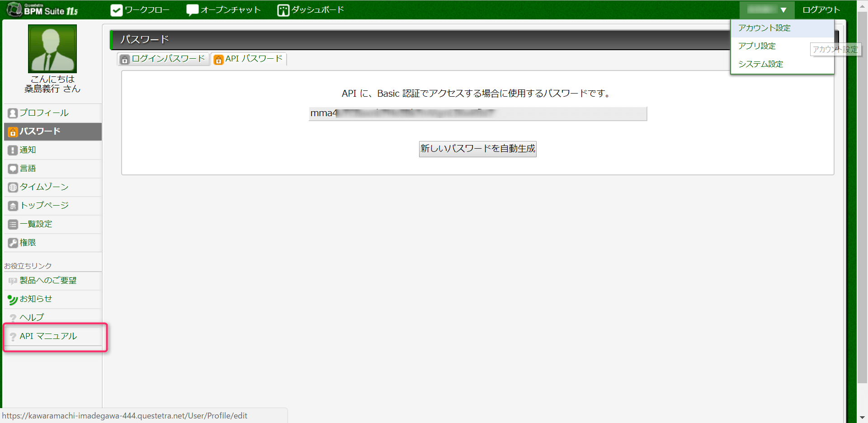
Task: Expand the user account dropdown arrow
Action: [x=783, y=10]
